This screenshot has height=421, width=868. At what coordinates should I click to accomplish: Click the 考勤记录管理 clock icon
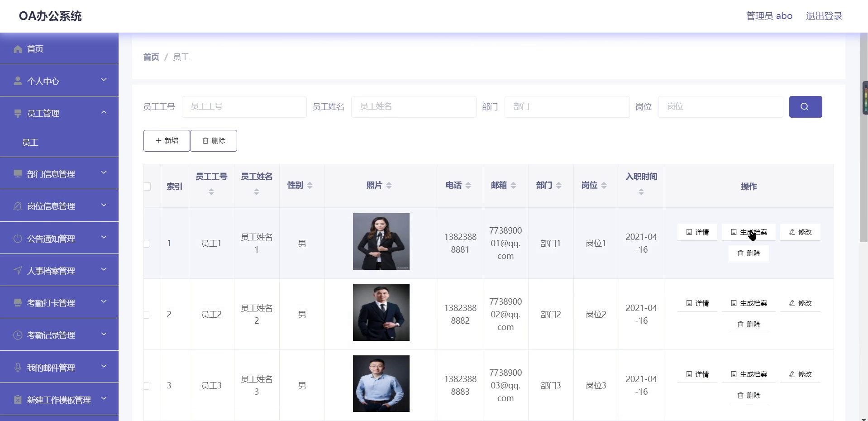(18, 335)
